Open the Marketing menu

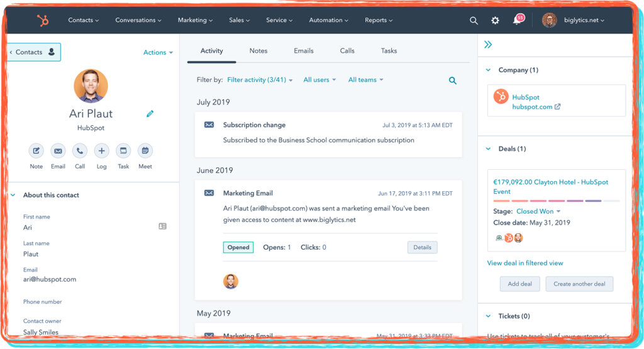pos(195,20)
